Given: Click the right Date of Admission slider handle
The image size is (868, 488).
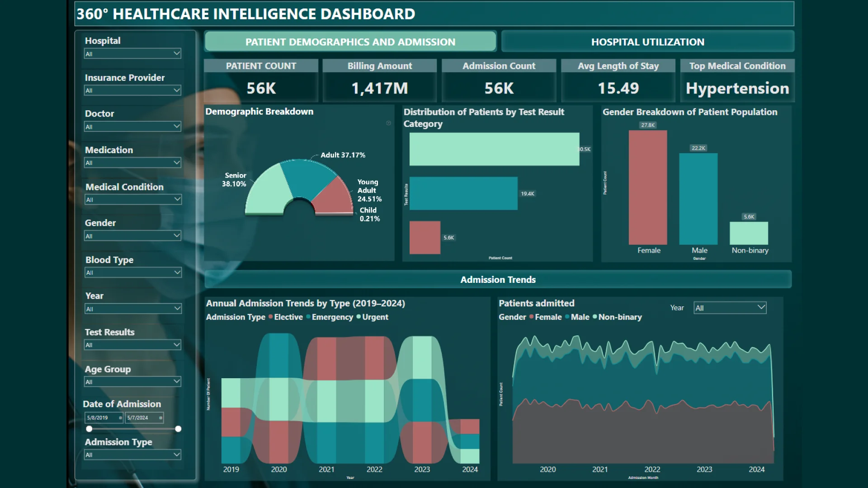Looking at the screenshot, I should click(x=178, y=429).
